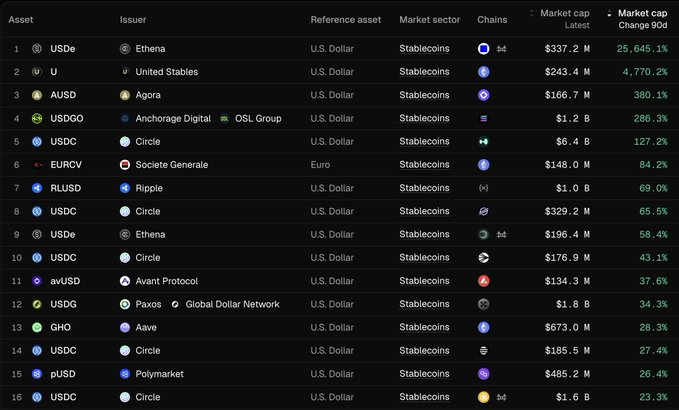The width and height of the screenshot is (679, 410).
Task: Click the $673.0 M market cap value
Action: click(x=567, y=327)
